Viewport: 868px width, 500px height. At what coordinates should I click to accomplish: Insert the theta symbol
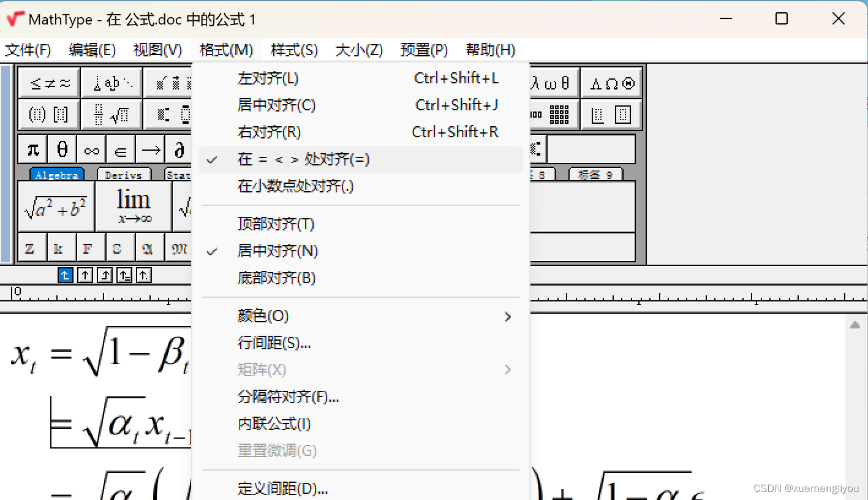point(62,149)
